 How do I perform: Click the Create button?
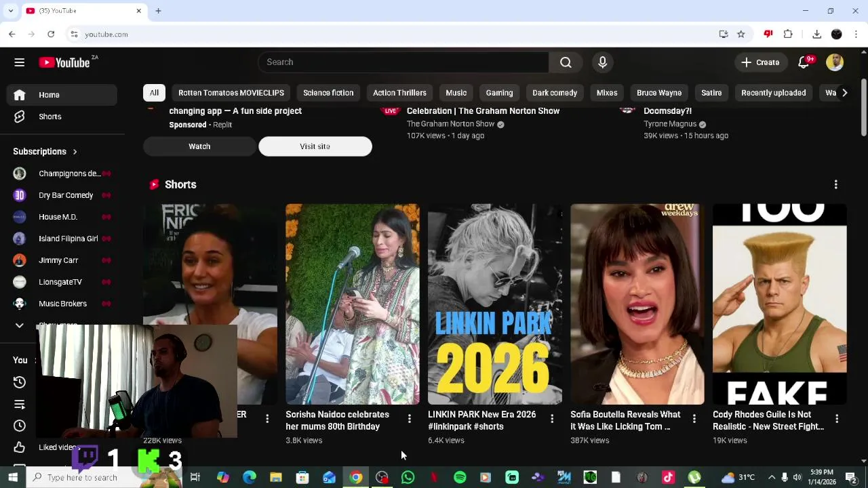(759, 62)
